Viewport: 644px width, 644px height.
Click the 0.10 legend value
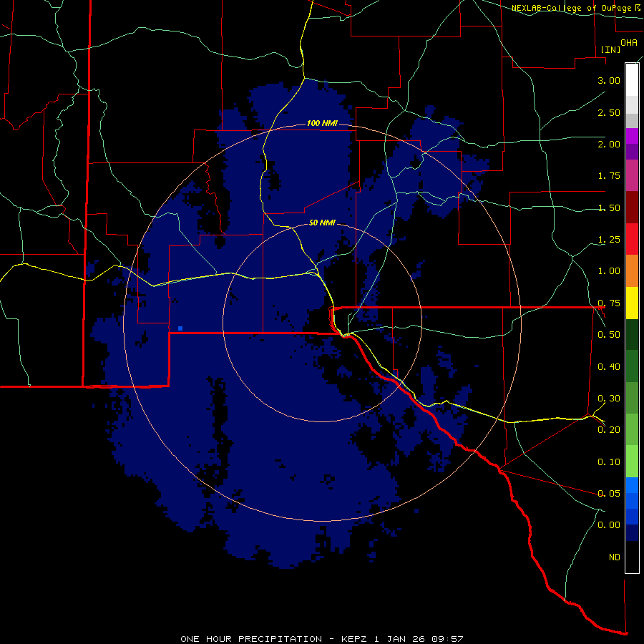tap(609, 462)
